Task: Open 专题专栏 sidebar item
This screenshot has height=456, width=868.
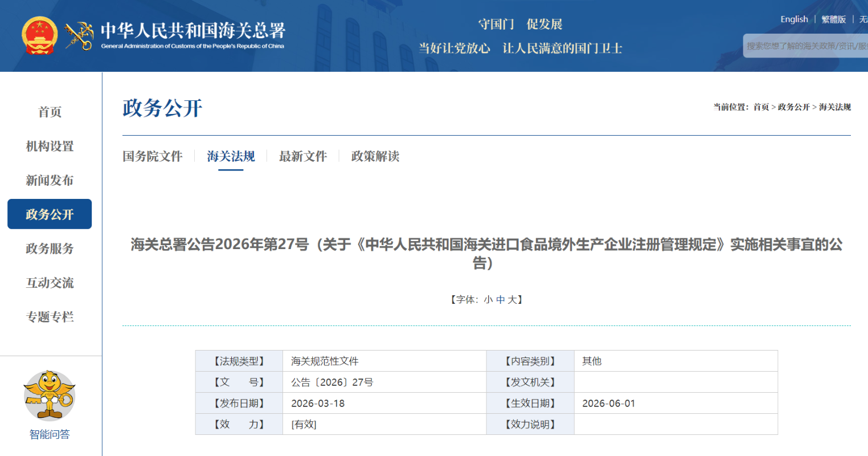Action: pyautogui.click(x=50, y=317)
